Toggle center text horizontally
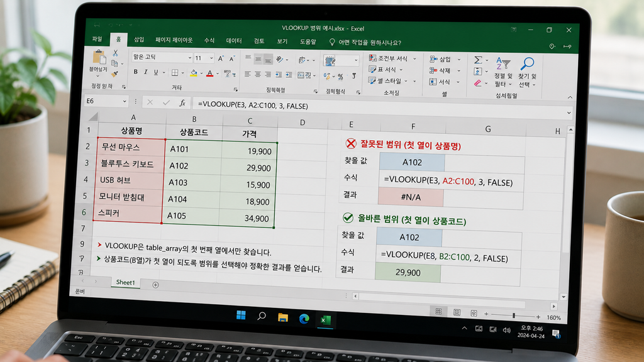 [257, 74]
